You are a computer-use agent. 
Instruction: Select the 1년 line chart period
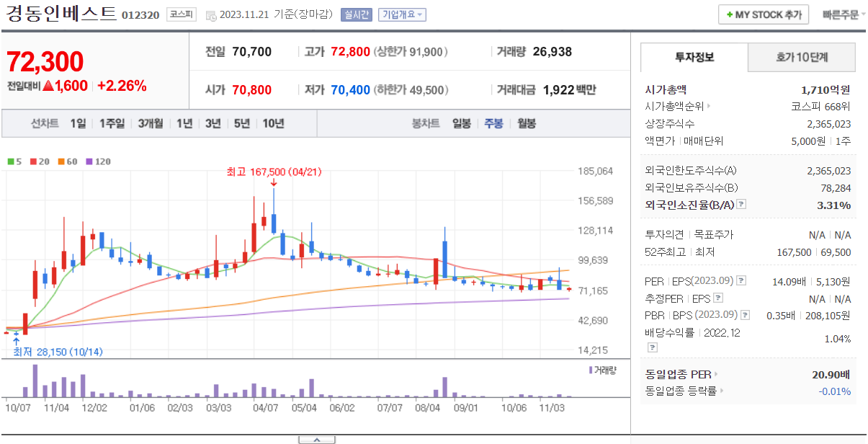click(x=184, y=123)
